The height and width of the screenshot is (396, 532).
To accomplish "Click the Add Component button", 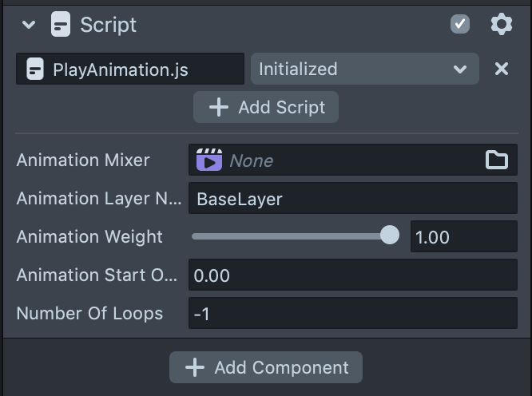I will pos(266,368).
